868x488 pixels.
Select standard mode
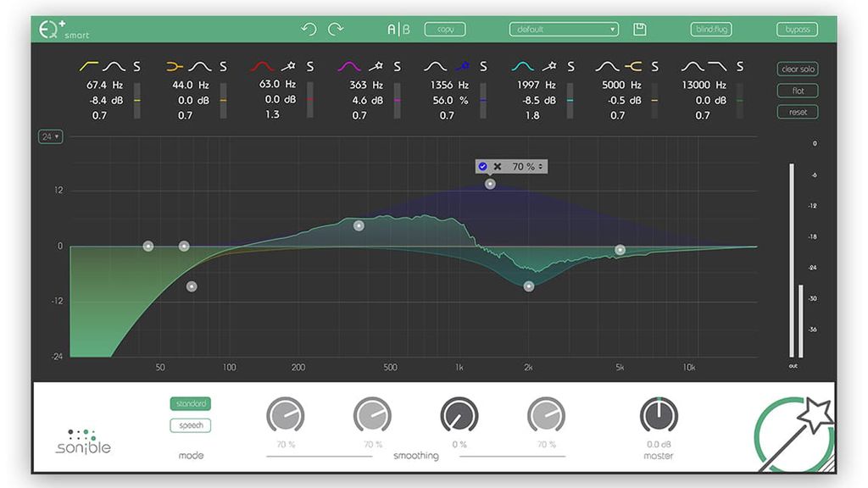pos(190,403)
